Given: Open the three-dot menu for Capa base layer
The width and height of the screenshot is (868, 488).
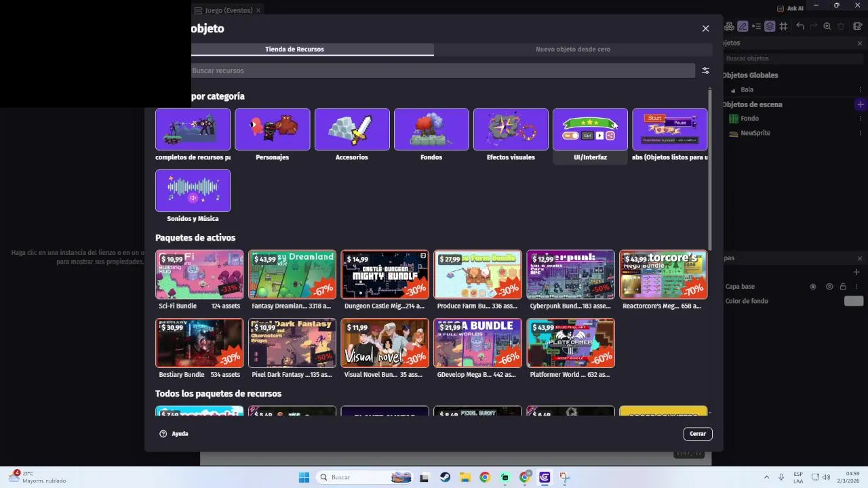Looking at the screenshot, I should pos(856,287).
